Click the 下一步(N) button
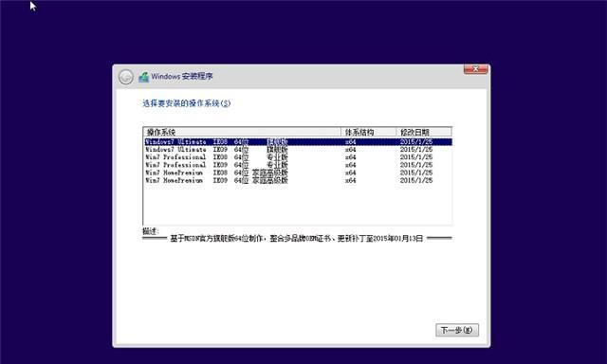 click(457, 330)
